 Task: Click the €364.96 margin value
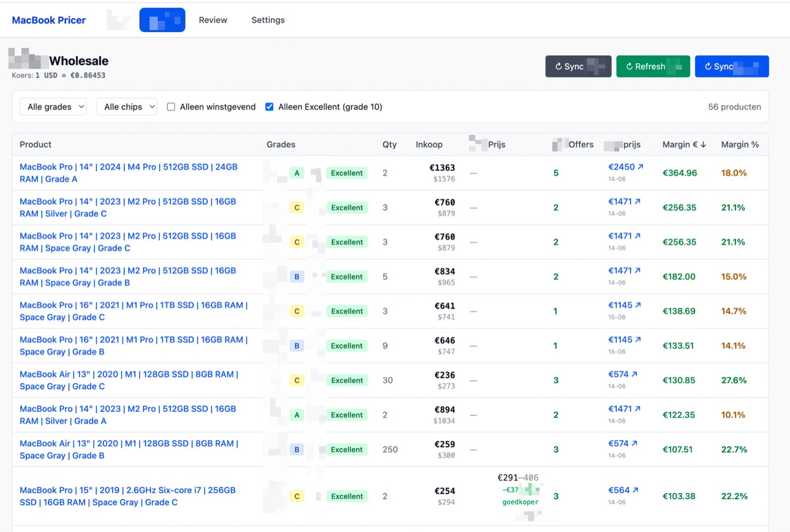(x=679, y=173)
